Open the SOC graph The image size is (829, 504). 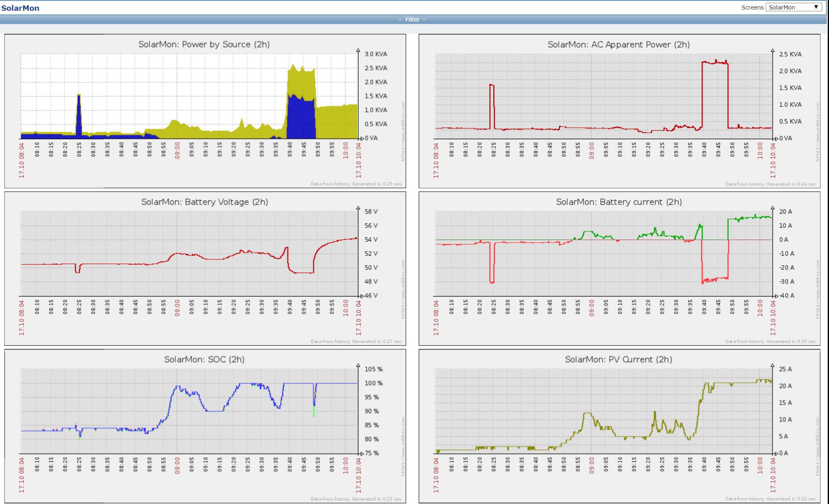205,426
